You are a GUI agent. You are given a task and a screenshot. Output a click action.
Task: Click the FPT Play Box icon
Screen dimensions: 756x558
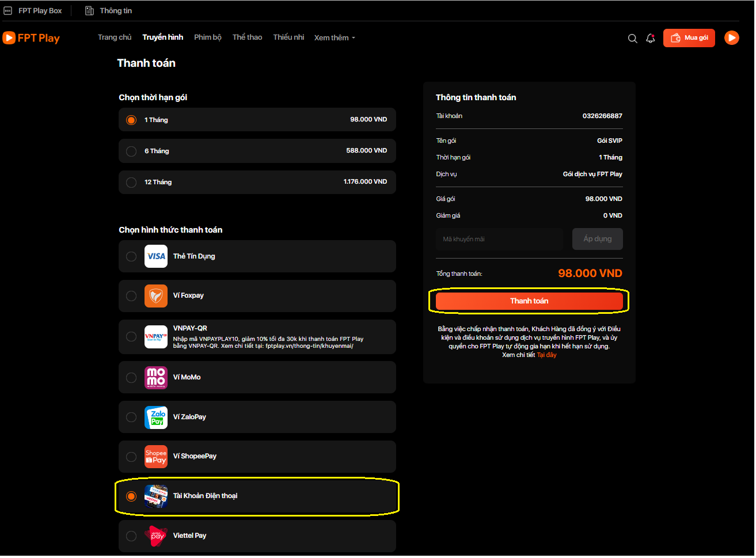(8, 11)
